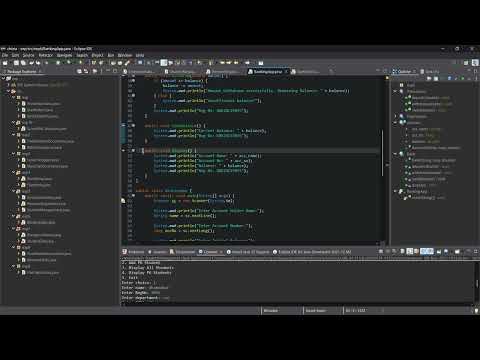Close the Console view

point(221,252)
